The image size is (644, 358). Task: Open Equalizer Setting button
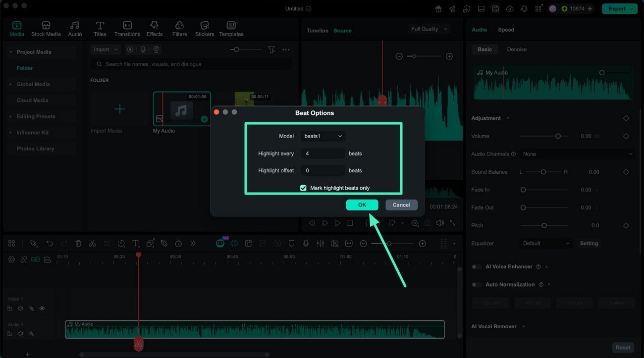tap(589, 244)
